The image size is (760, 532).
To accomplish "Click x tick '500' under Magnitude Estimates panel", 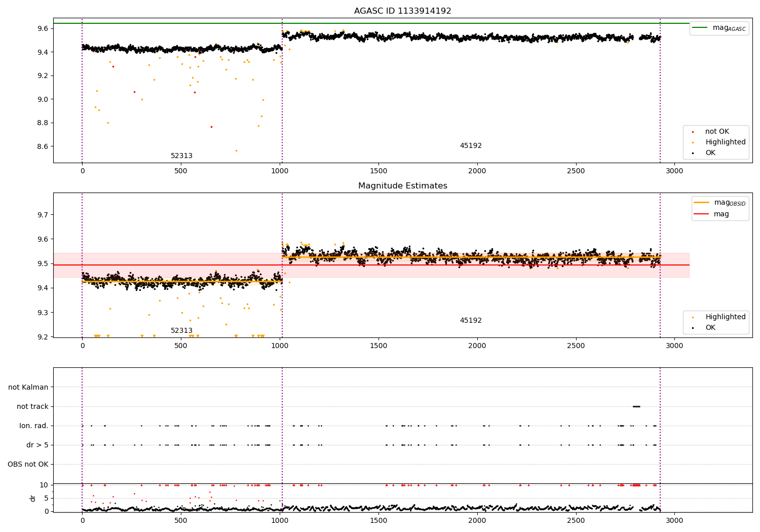I will pyautogui.click(x=181, y=346).
